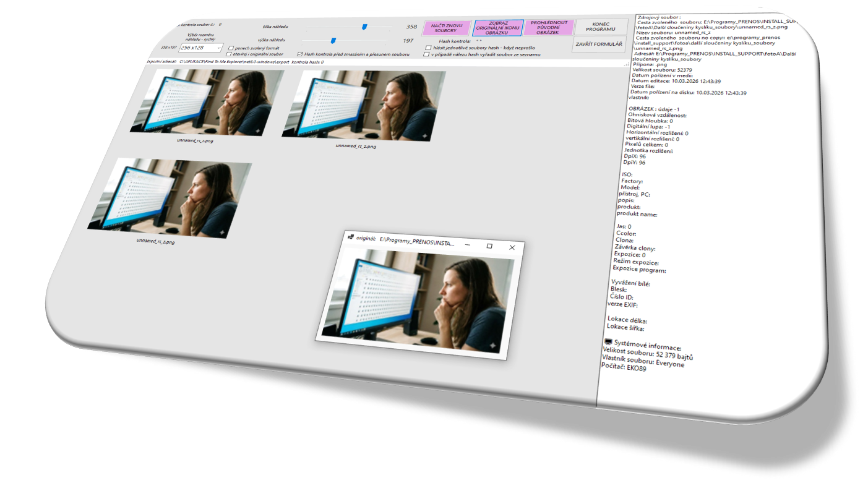Click the výška náhledu slider handle
This screenshot has height=496, width=868.
(x=333, y=41)
